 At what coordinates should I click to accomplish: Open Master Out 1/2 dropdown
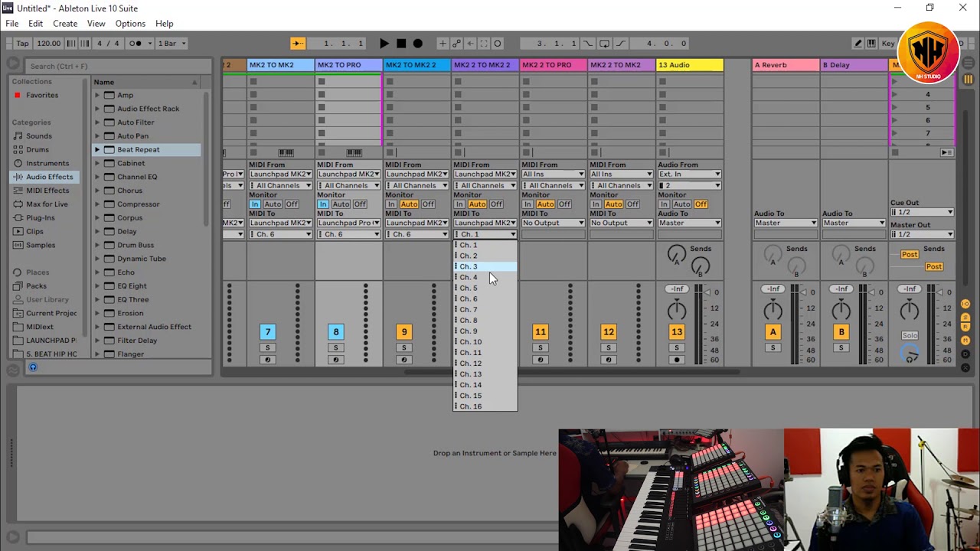(922, 234)
